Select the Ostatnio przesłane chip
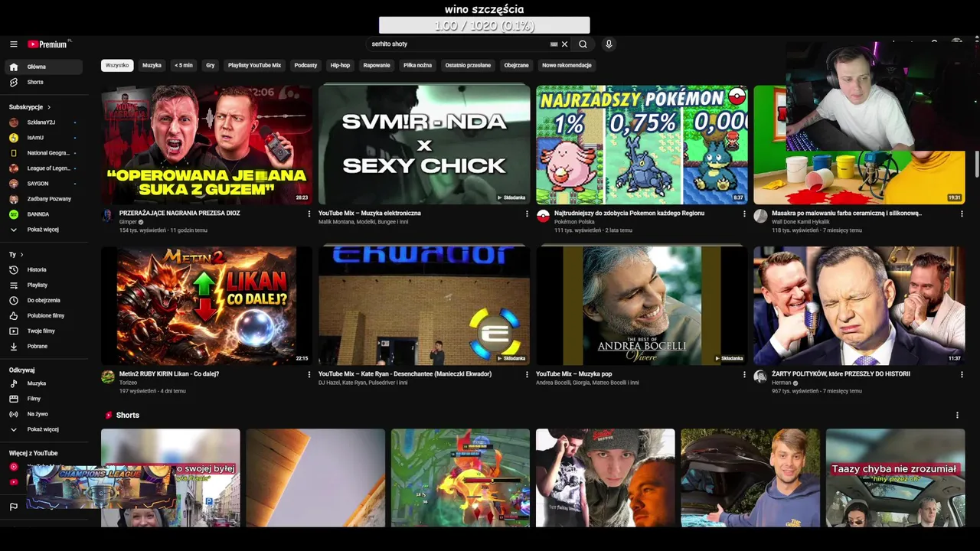The width and height of the screenshot is (980, 551). coord(468,65)
